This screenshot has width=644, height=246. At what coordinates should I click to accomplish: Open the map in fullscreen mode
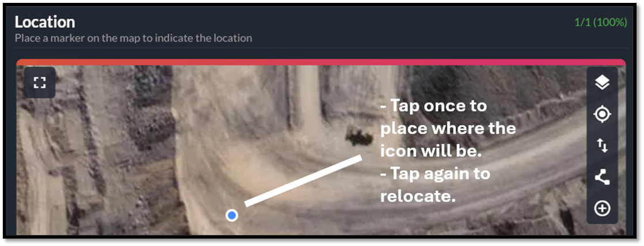pos(40,82)
